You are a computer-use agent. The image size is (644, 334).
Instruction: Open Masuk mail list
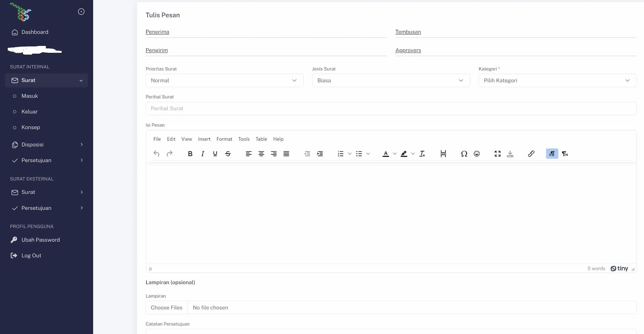coord(30,96)
